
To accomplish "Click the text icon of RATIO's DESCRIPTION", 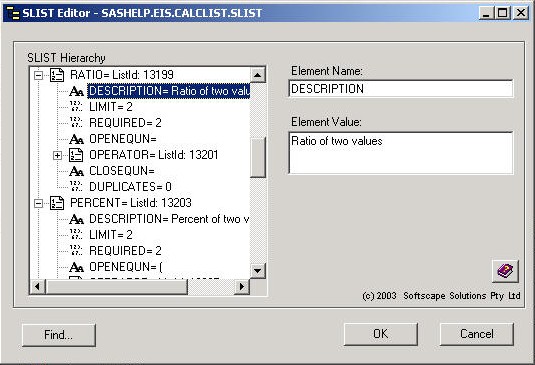I will click(x=76, y=91).
